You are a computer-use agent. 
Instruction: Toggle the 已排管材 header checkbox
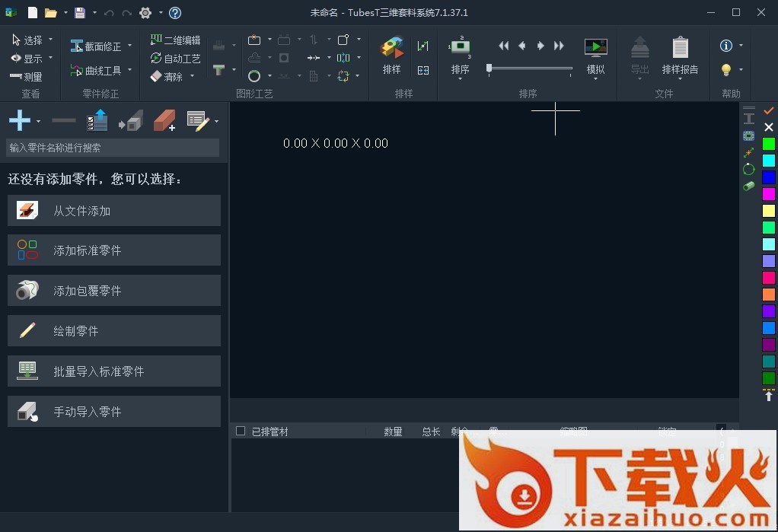click(241, 431)
